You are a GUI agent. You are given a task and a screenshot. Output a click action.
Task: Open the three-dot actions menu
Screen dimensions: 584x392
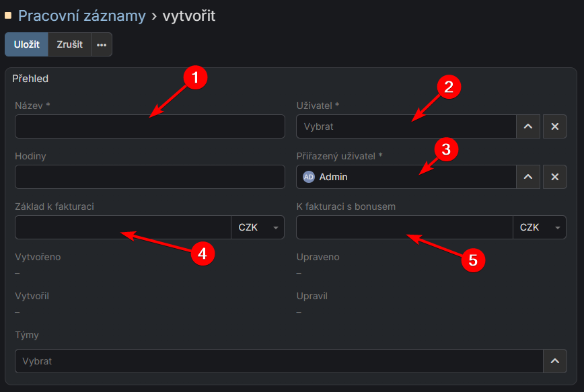(x=101, y=44)
